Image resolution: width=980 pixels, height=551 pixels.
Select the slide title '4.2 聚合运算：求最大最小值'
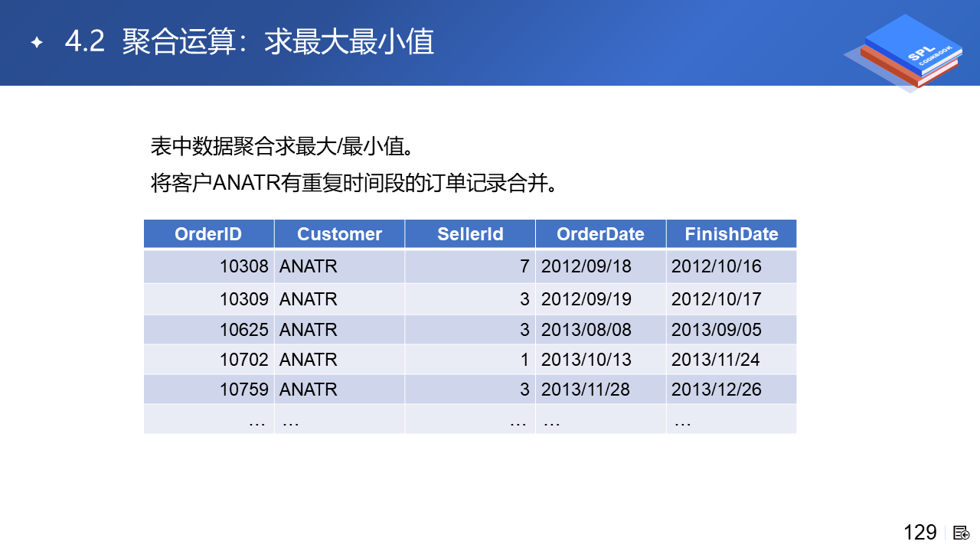click(250, 41)
